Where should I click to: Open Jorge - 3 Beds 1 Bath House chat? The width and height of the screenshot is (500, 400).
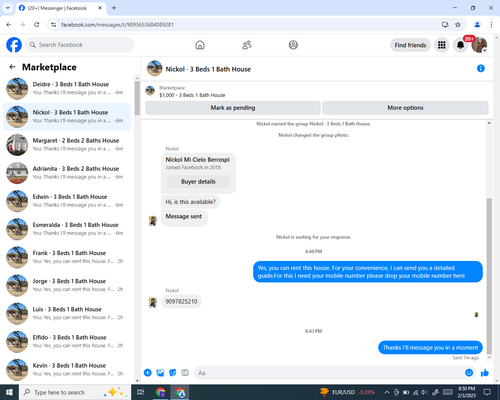67,285
